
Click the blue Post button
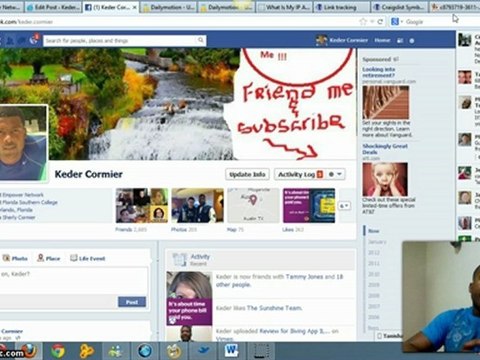(132, 302)
